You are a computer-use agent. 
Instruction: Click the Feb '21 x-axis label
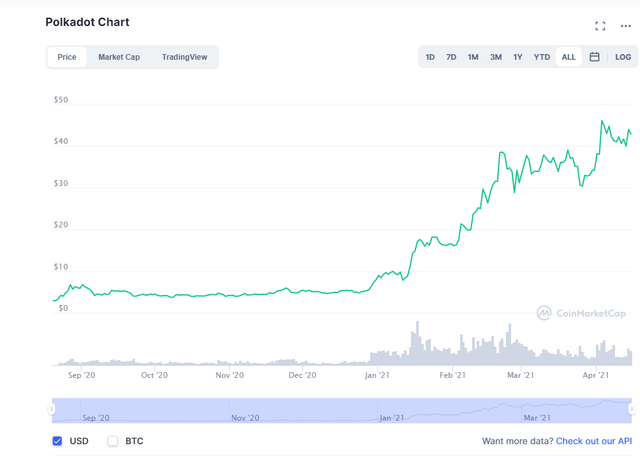pos(452,375)
